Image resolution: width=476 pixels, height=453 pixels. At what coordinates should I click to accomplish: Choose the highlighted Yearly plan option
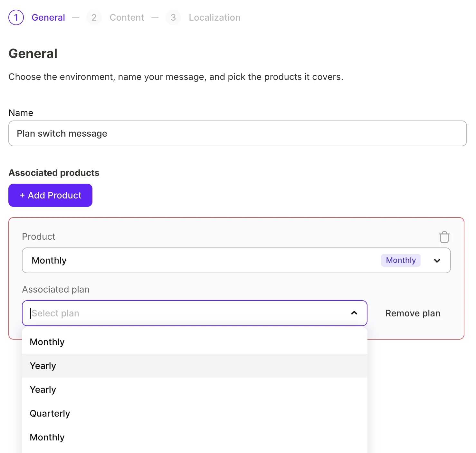[x=195, y=366]
